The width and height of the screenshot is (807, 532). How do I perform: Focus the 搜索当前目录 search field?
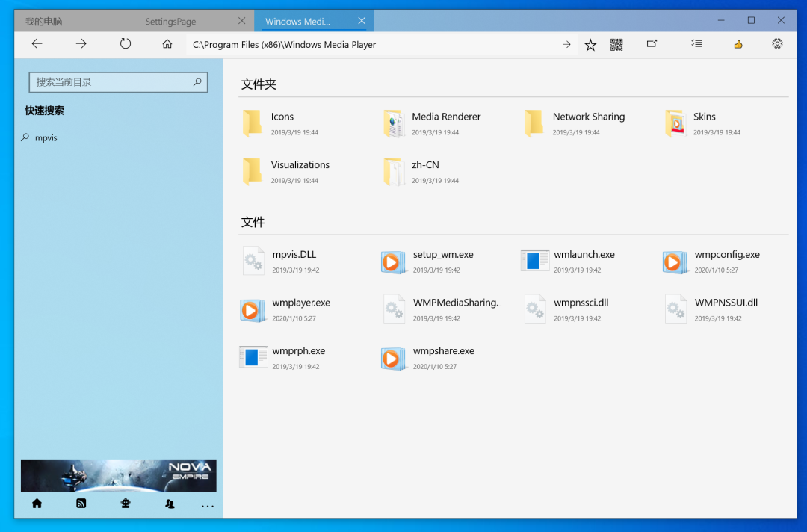click(118, 82)
